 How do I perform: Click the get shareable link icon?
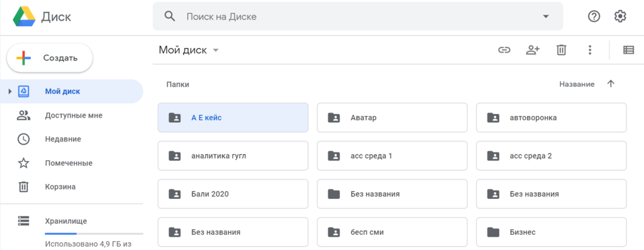click(504, 50)
